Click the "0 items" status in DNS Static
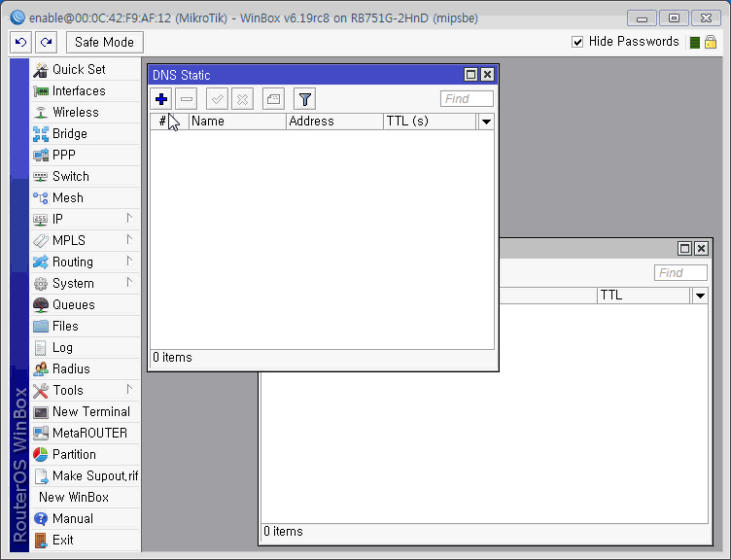The height and width of the screenshot is (560, 731). coord(172,358)
